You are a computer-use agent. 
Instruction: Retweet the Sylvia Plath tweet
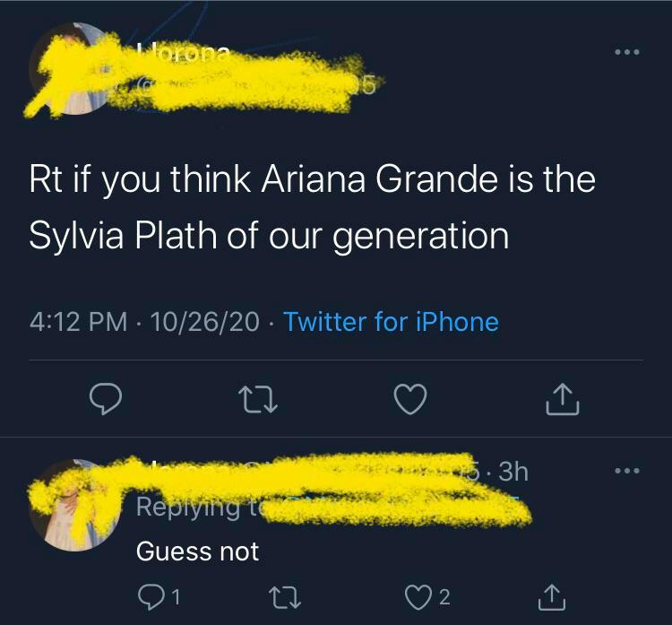click(x=259, y=399)
